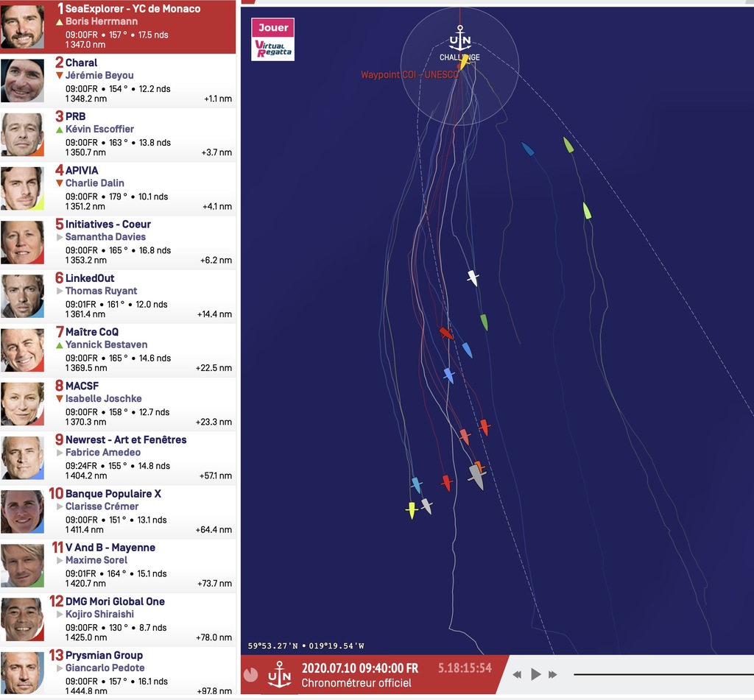Click the Waypoint COI - UNESCO label
Viewport: 754px width, 700px height.
(x=409, y=74)
